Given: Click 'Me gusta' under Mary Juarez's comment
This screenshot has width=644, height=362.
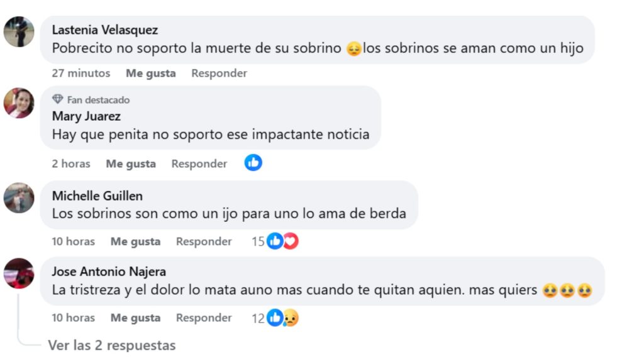Looking at the screenshot, I should [x=130, y=163].
